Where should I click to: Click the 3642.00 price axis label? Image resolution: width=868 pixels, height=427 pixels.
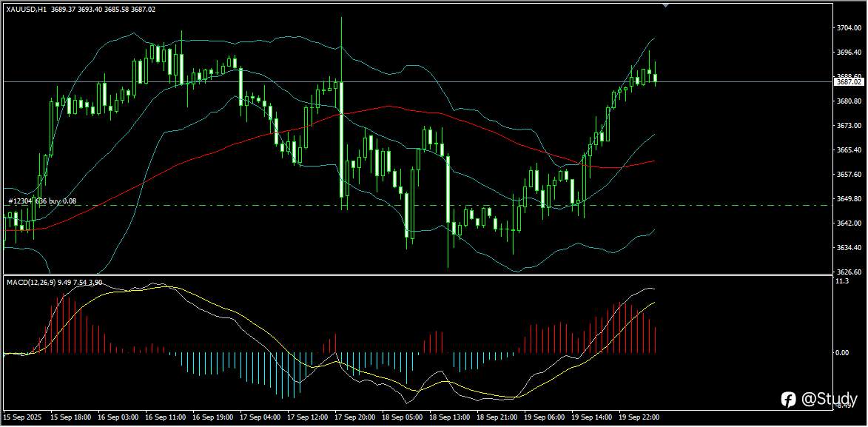click(849, 223)
